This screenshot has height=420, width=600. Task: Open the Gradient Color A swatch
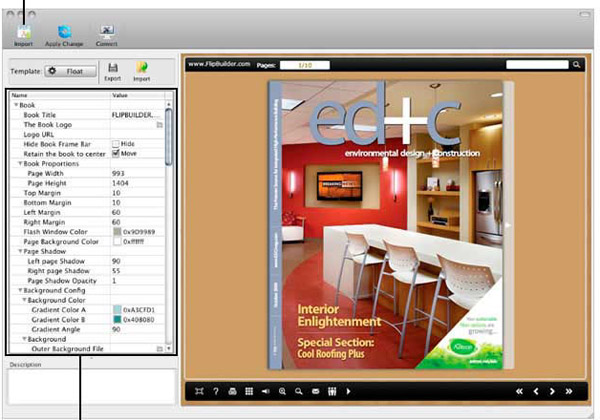(x=117, y=309)
